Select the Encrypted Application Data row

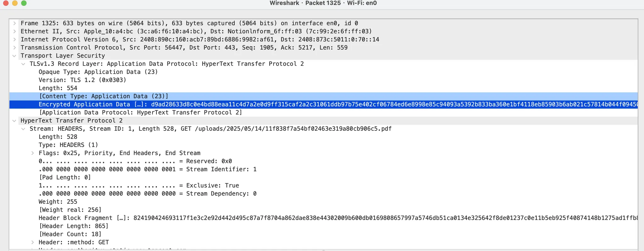tap(324, 104)
